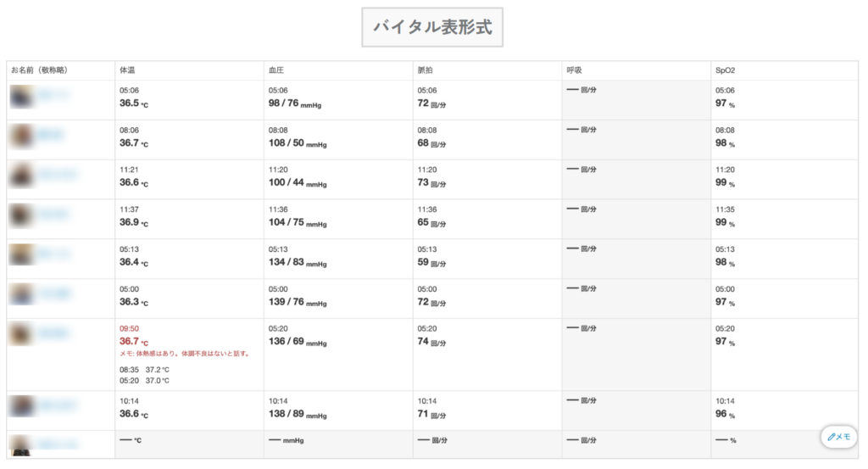Click the name link in the 36.3 ℃ row
The image size is (868, 469).
55,296
